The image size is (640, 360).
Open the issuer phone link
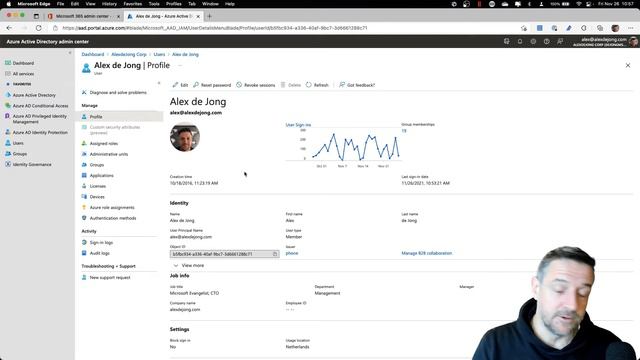coord(292,253)
